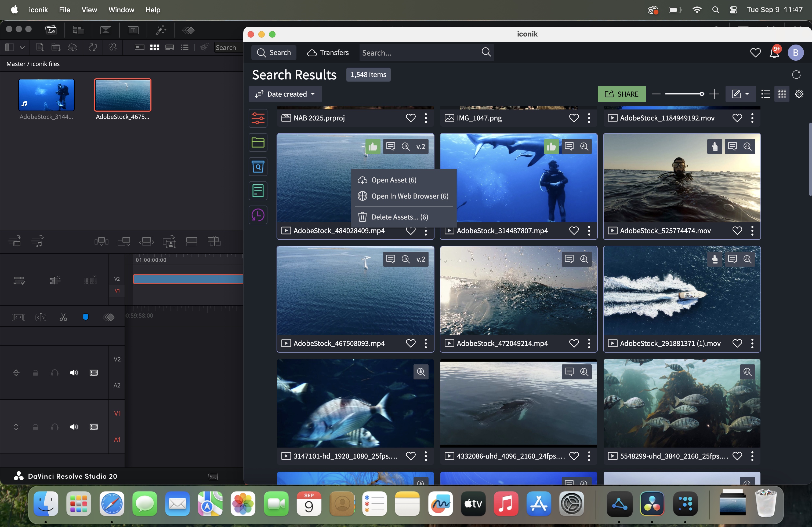The width and height of the screenshot is (812, 527).
Task: Choose Open In Web Browser (6)
Action: pyautogui.click(x=409, y=196)
